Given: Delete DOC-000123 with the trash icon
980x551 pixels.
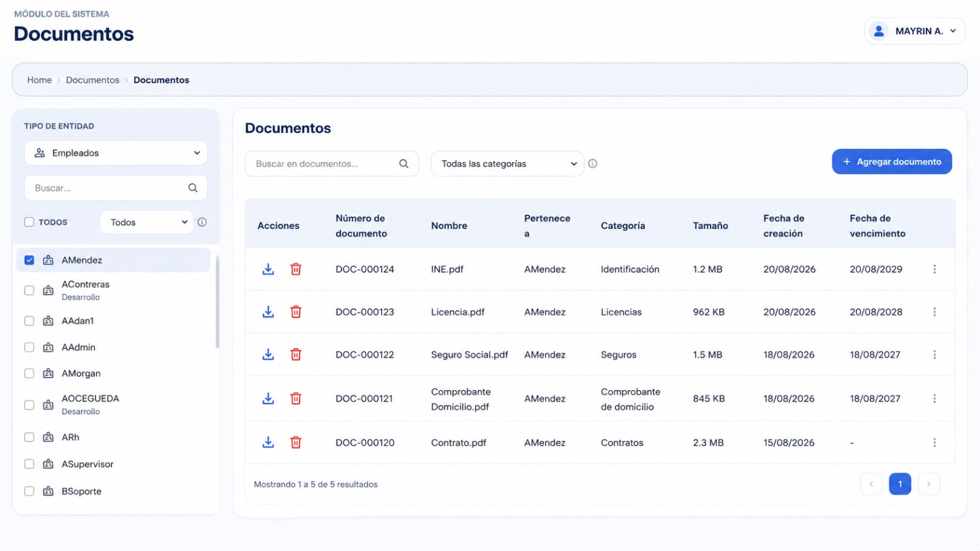Looking at the screenshot, I should (296, 312).
